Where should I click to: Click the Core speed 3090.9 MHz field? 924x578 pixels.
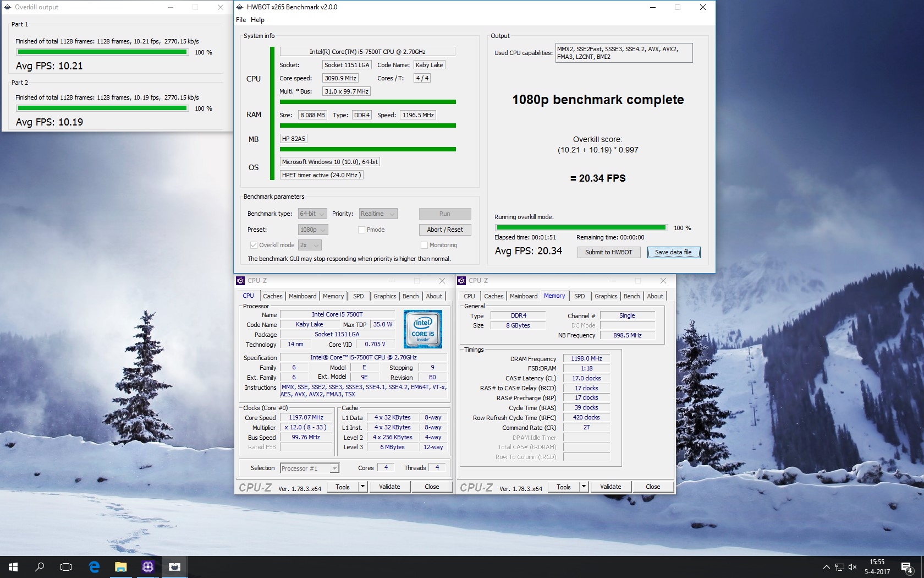coord(340,78)
